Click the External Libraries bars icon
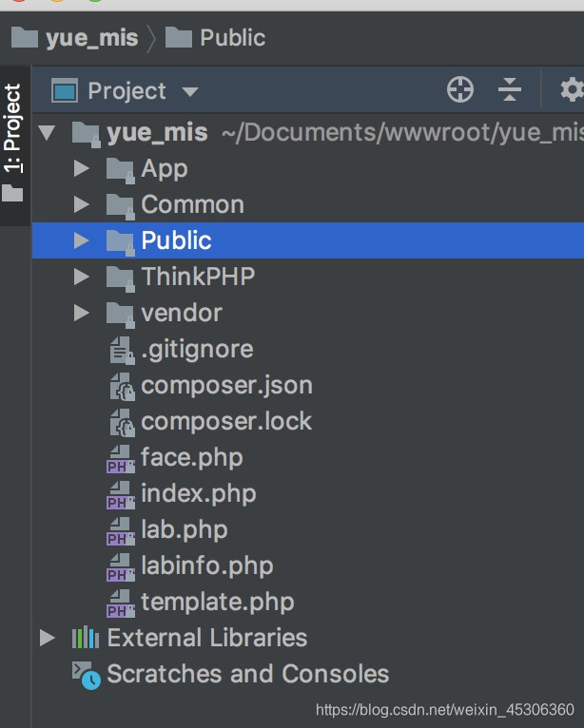Screen dimensions: 584x728 (86, 638)
